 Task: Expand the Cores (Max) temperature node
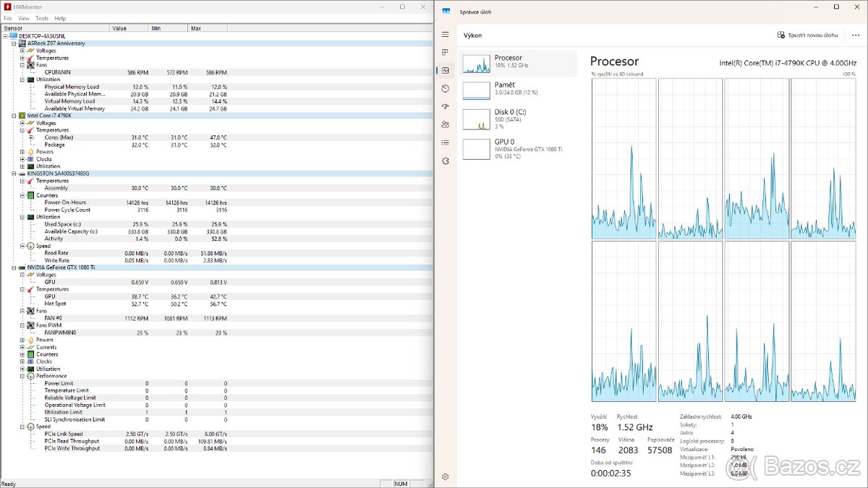click(30, 137)
